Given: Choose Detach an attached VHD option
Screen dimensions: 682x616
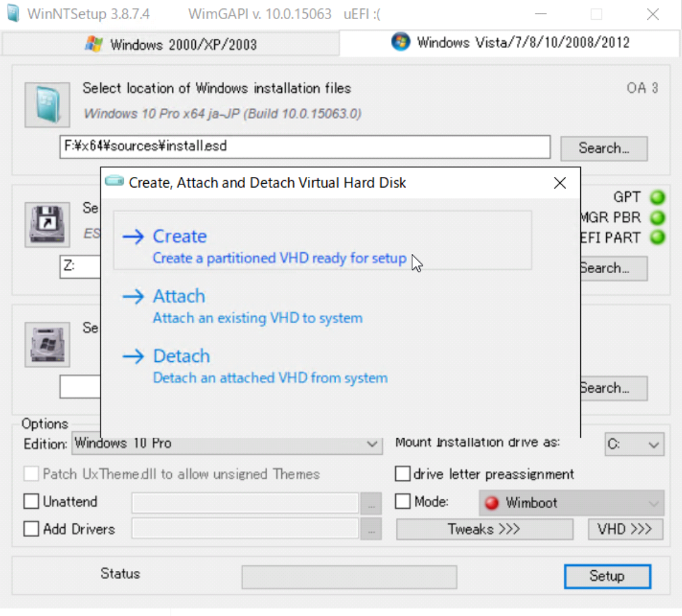Looking at the screenshot, I should tap(322, 366).
